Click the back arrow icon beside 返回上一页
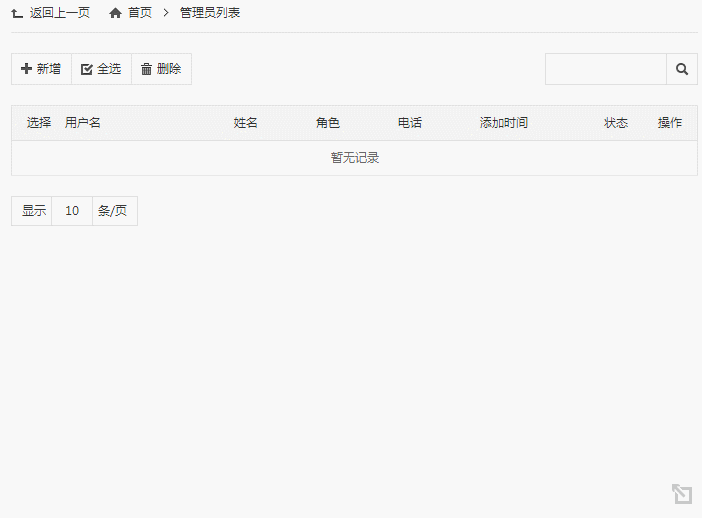The width and height of the screenshot is (702, 518). pyautogui.click(x=17, y=13)
